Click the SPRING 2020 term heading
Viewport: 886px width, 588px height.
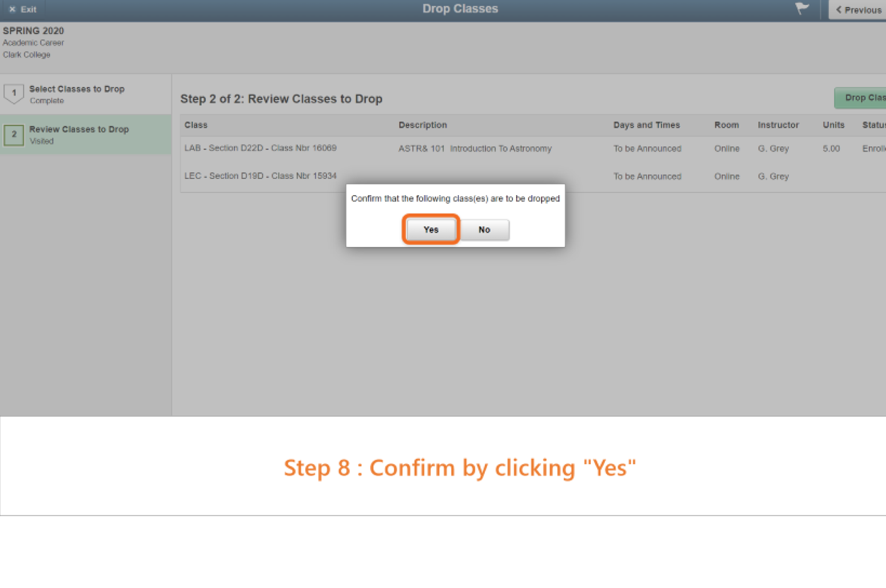pyautogui.click(x=33, y=31)
